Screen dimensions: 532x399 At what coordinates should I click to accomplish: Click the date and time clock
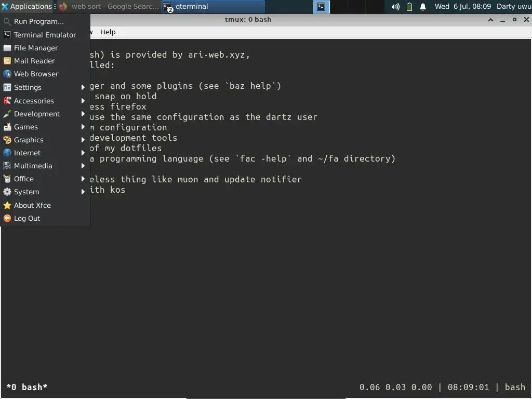[x=463, y=6]
